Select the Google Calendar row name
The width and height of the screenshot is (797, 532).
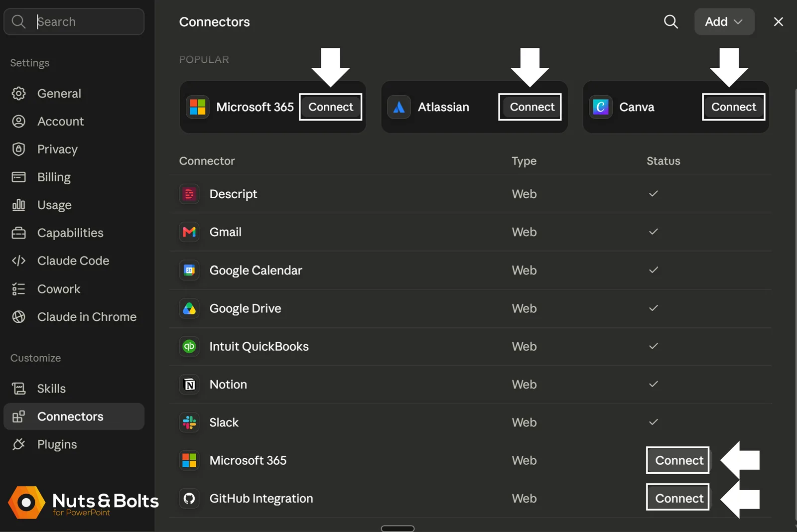[x=256, y=270]
